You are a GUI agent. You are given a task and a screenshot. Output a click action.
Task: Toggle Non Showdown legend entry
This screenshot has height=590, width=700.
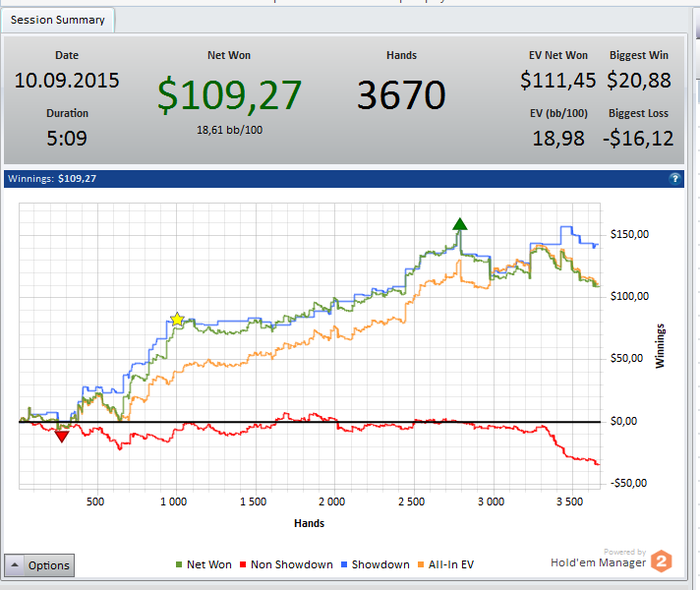(x=286, y=565)
